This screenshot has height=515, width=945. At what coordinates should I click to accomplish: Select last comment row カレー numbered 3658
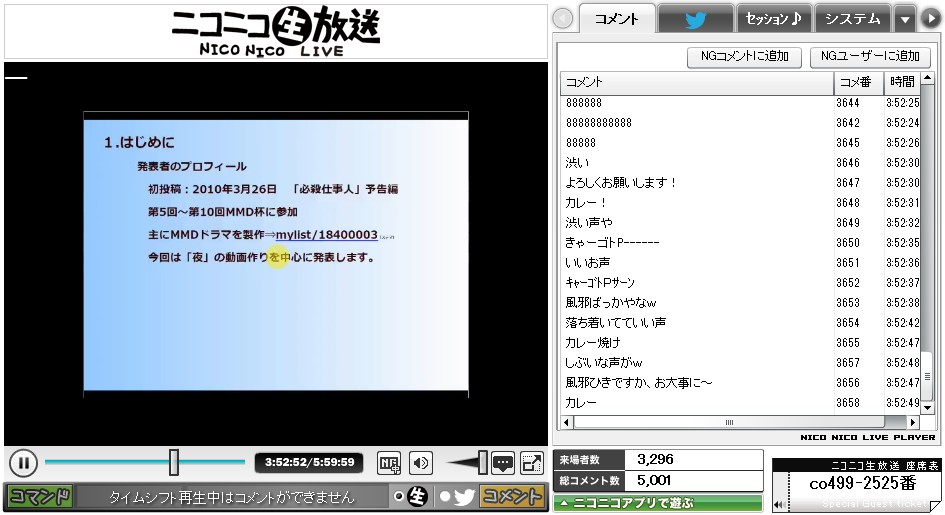(740, 402)
